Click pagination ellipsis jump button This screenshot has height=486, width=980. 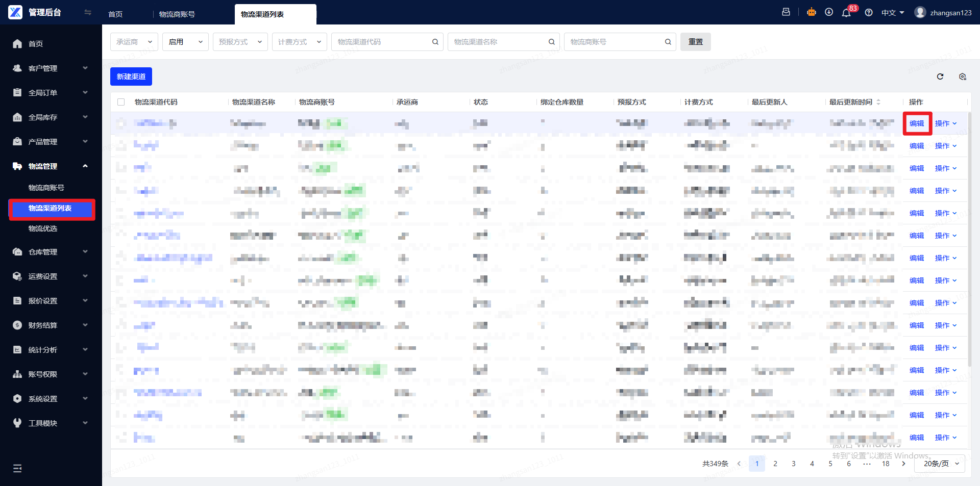867,464
